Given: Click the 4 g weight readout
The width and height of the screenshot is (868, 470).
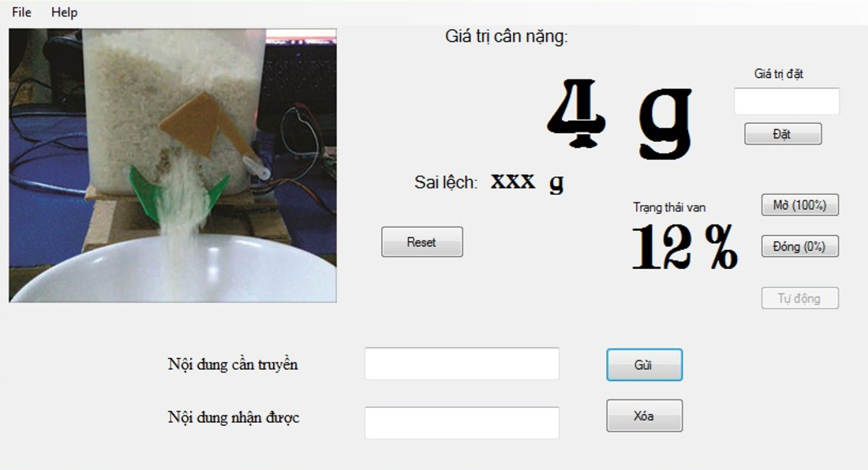Looking at the screenshot, I should [x=619, y=118].
